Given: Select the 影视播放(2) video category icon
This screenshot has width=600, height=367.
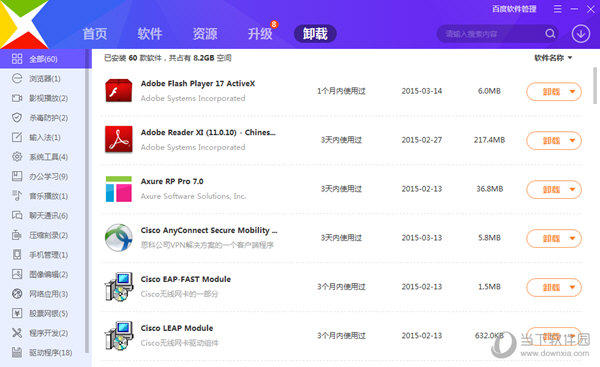Looking at the screenshot, I should (x=17, y=98).
